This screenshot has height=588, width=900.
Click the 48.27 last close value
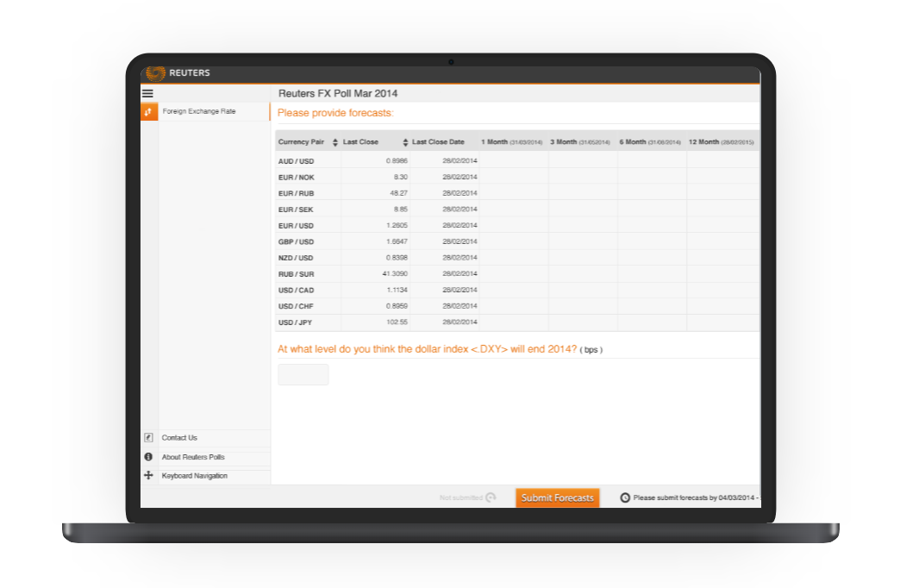coord(398,193)
